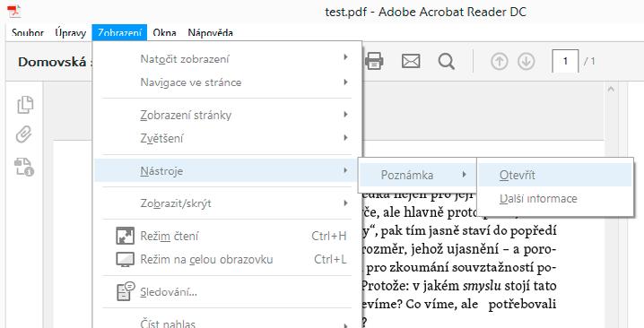Click the Sledování tracker icon
Viewport: 644px width, 328px height.
tap(126, 292)
